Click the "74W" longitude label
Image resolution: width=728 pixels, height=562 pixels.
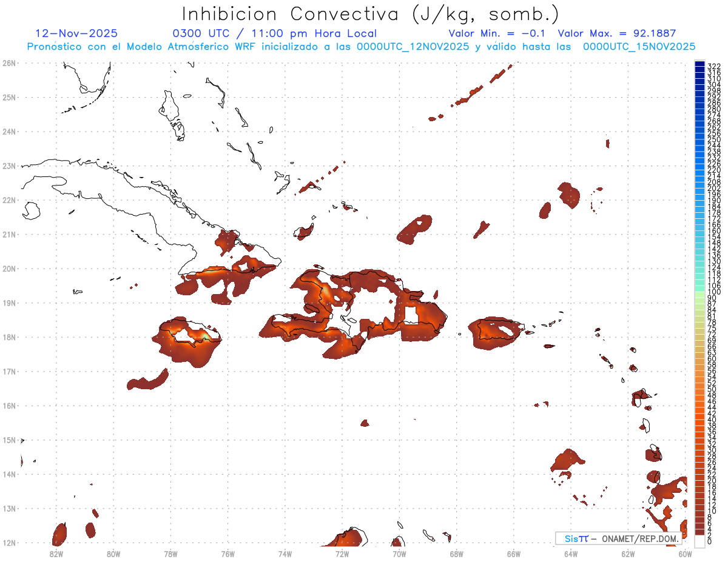pyautogui.click(x=285, y=554)
